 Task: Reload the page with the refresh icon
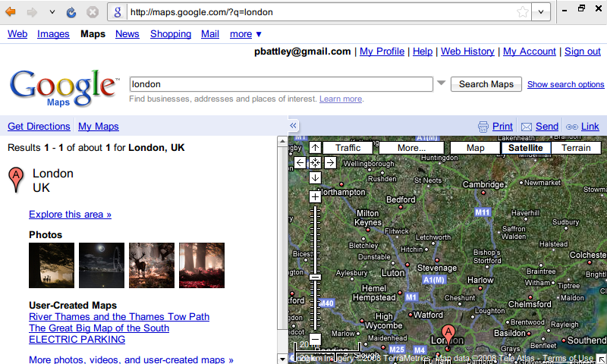(71, 12)
